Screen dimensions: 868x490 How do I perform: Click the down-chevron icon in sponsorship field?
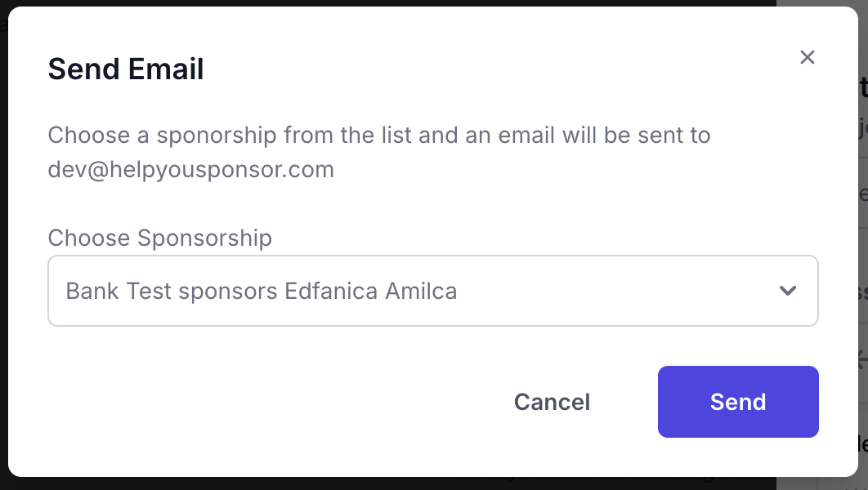pos(788,291)
